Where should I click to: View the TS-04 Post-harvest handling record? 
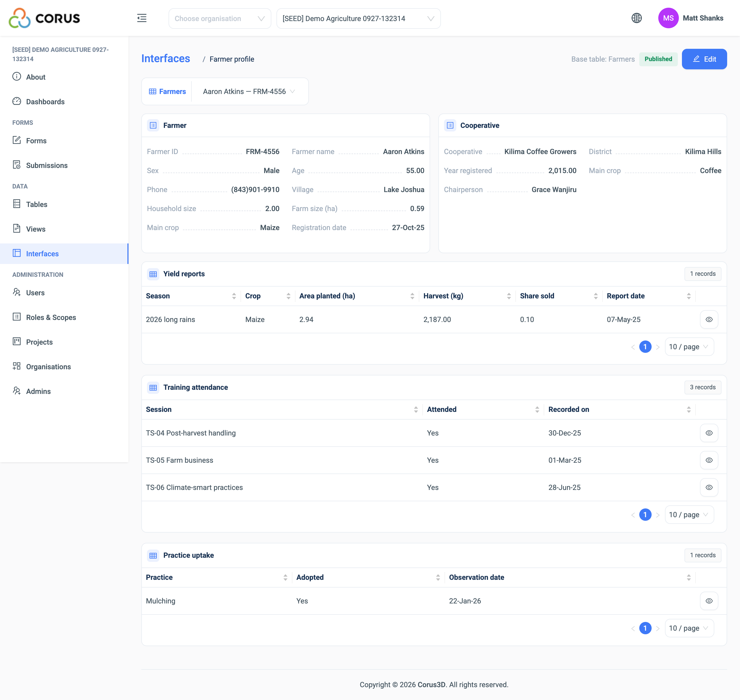click(x=709, y=433)
